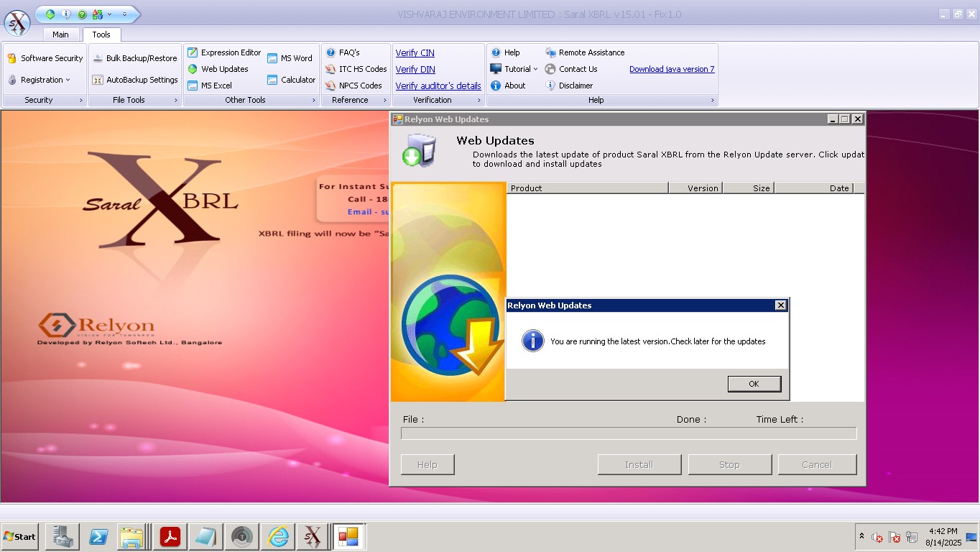Screen dimensions: 980x552
Task: Open Internet Explorer from the taskbar
Action: pyautogui.click(x=278, y=536)
